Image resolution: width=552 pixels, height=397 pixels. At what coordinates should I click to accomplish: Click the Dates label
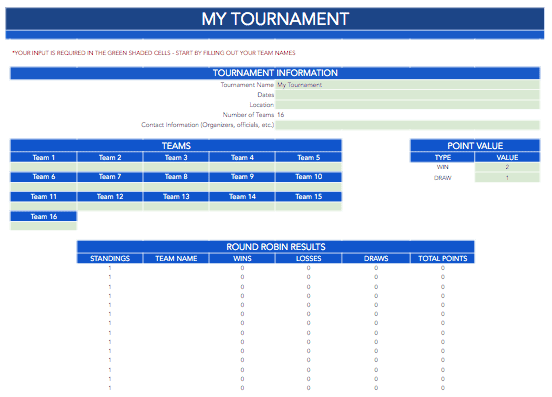pos(266,95)
